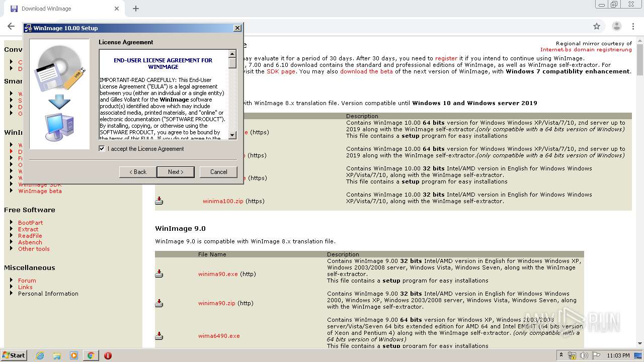Open Personal Information link

click(x=48, y=294)
